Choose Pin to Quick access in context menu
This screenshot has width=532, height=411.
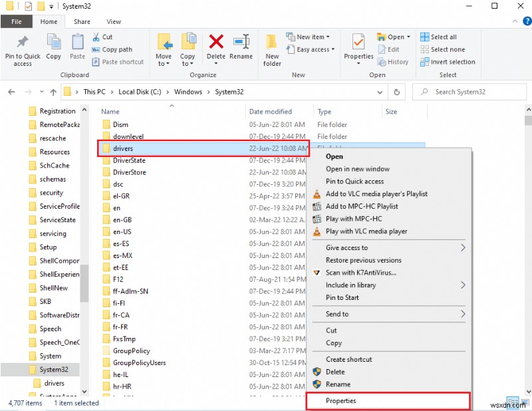click(388, 182)
